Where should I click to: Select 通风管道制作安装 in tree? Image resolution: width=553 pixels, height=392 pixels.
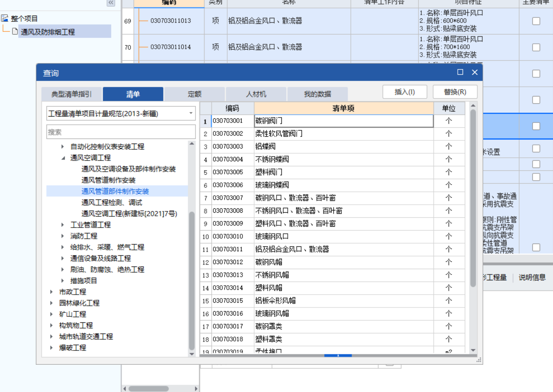click(108, 180)
